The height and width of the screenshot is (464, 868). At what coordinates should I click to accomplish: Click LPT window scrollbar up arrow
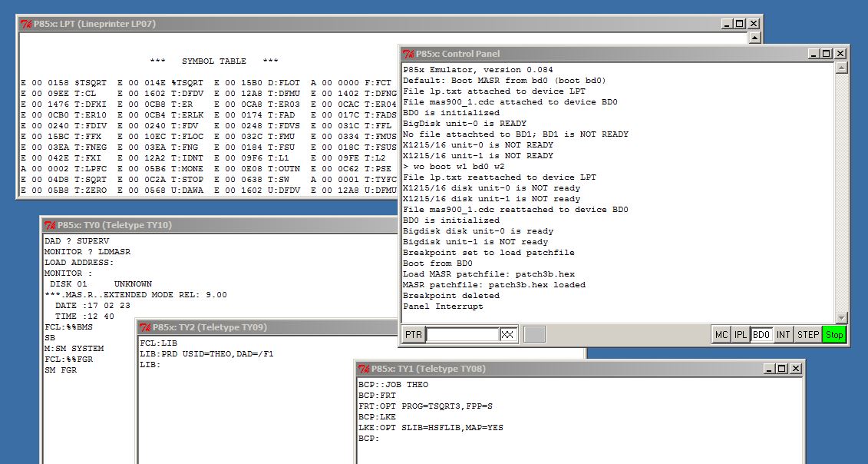[754, 38]
